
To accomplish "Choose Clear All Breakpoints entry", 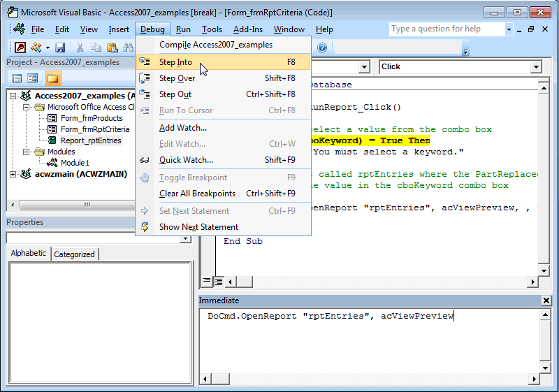I will (x=223, y=193).
